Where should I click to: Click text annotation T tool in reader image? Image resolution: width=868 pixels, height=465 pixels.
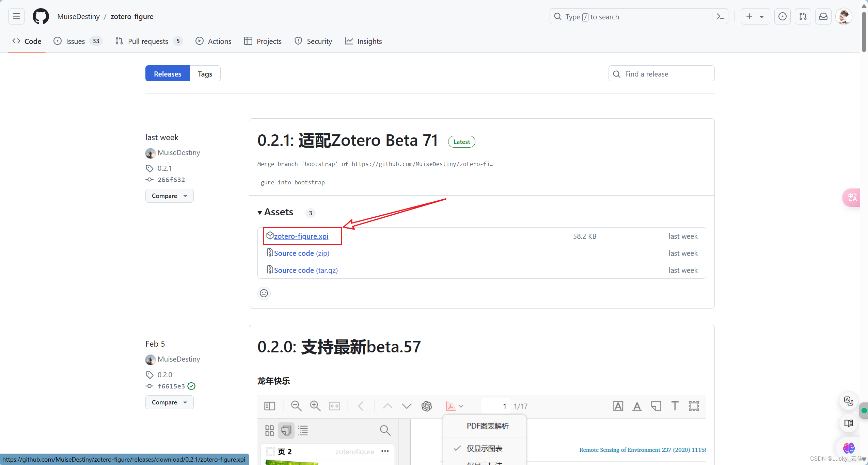pyautogui.click(x=675, y=406)
